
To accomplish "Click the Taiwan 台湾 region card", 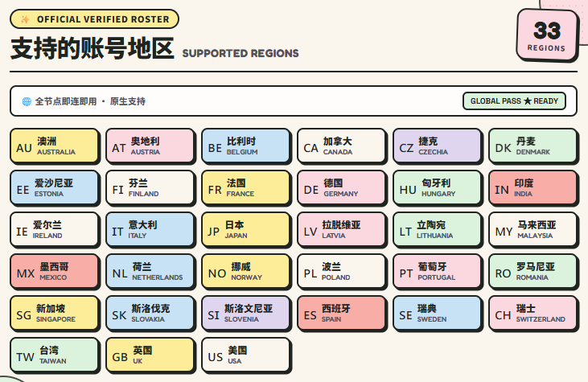I will point(55,355).
